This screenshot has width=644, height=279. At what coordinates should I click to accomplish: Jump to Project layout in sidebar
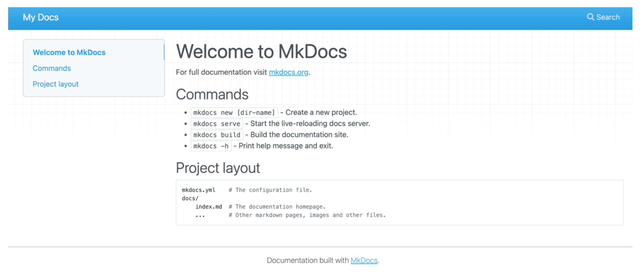(x=55, y=84)
